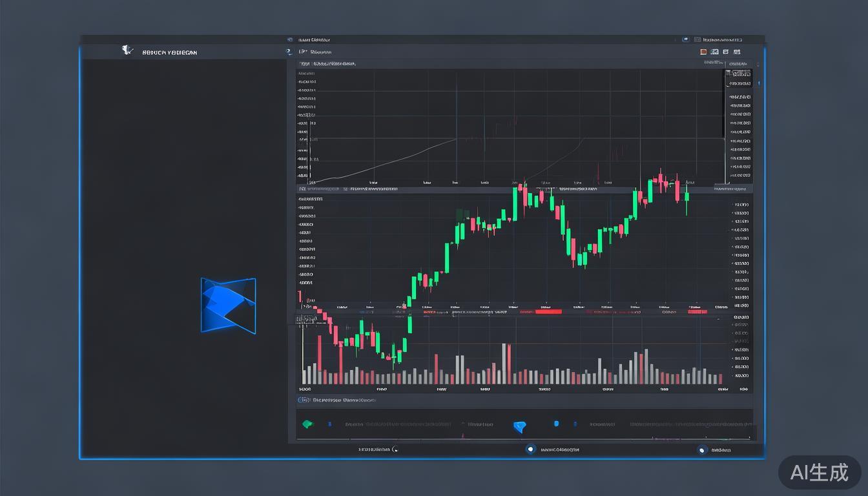Select the second-row tab below title bar
This screenshot has width=868, height=496.
tap(320, 52)
